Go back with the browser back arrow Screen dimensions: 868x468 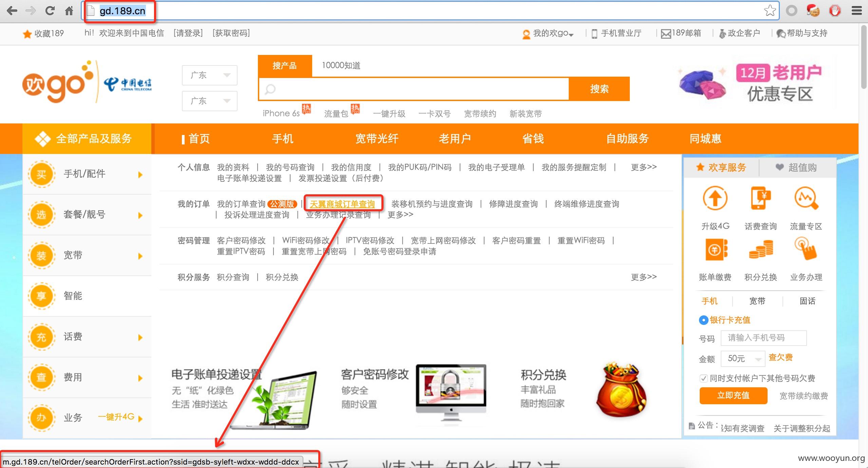pyautogui.click(x=12, y=11)
